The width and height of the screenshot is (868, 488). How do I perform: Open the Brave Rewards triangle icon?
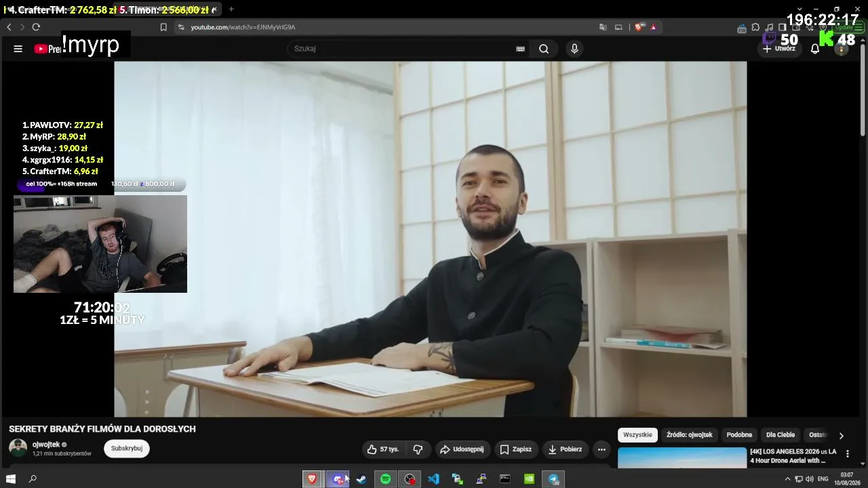coord(653,27)
